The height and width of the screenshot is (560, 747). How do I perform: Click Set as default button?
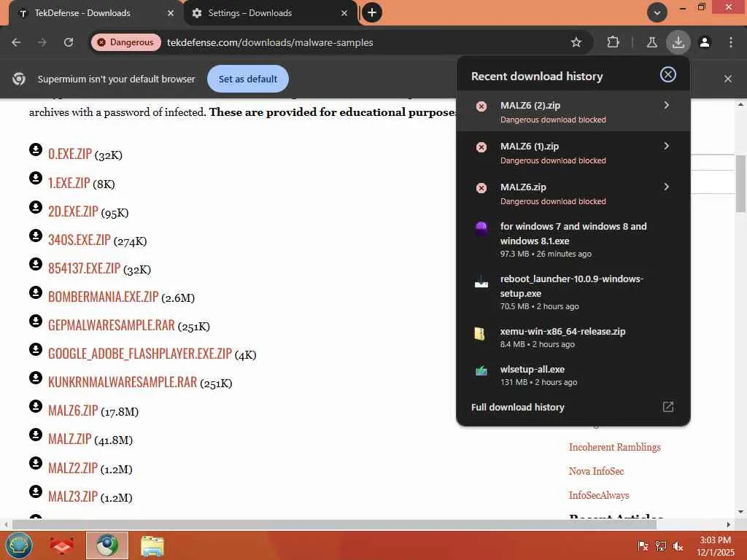pyautogui.click(x=248, y=79)
